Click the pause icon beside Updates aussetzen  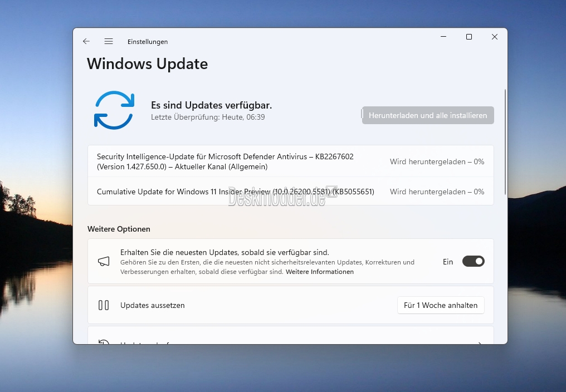pyautogui.click(x=104, y=305)
